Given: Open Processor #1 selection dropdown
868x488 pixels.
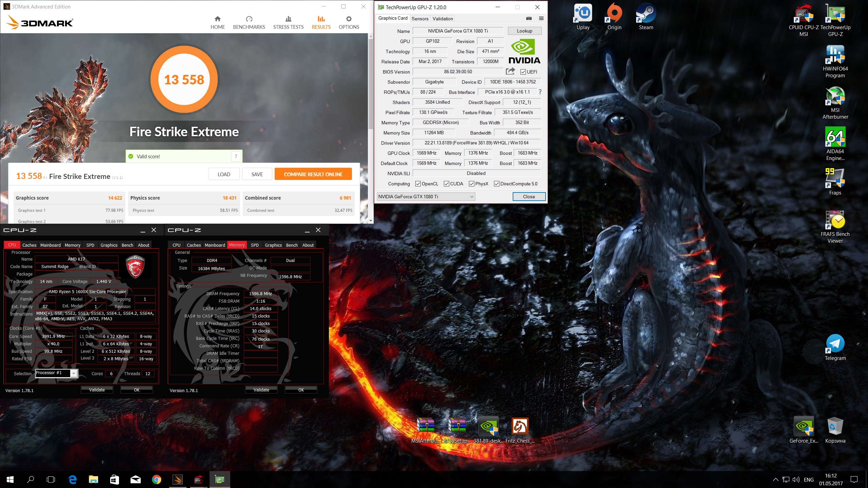Looking at the screenshot, I should point(74,373).
